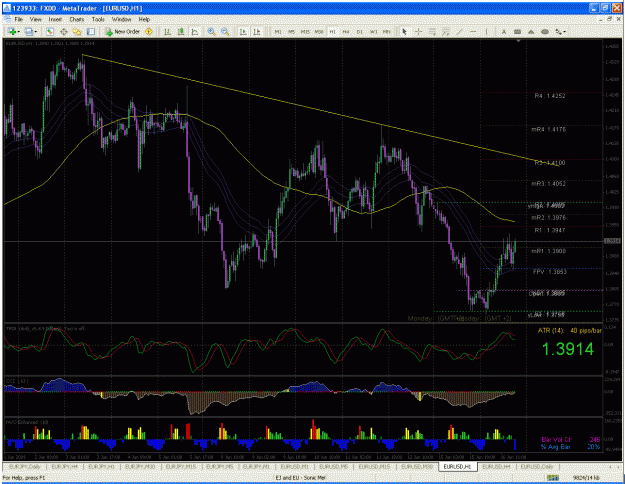Toggle the Navigator window icon
This screenshot has height=484, width=625.
(77, 31)
